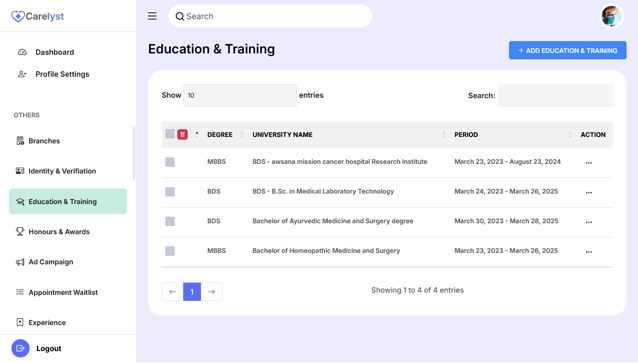Open Dashboard in the sidebar
This screenshot has height=363, width=638.
point(55,52)
